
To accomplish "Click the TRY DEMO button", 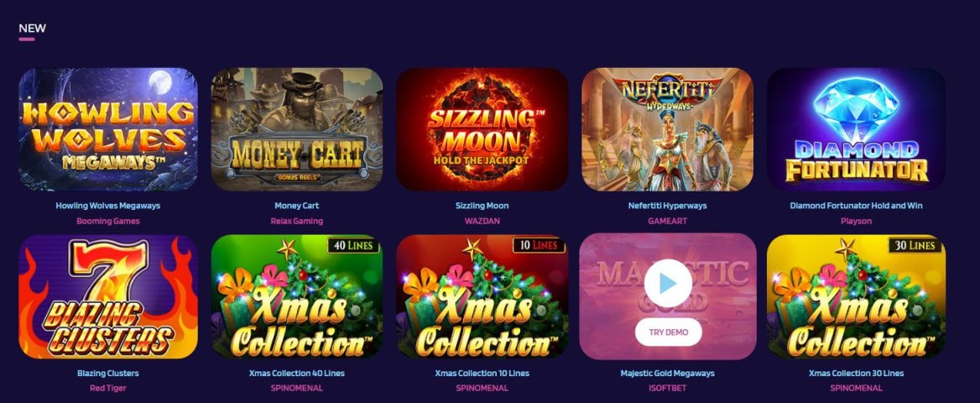I will click(x=668, y=332).
